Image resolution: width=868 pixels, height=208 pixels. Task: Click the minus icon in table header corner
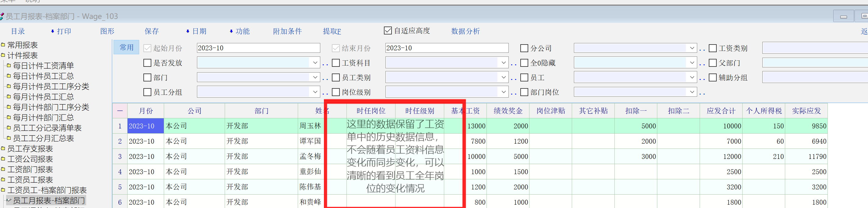coord(120,111)
